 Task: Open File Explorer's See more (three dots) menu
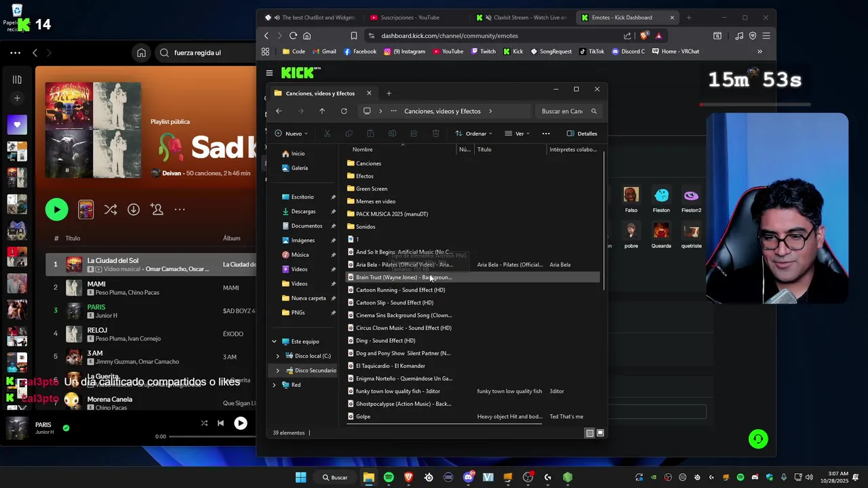tap(546, 134)
